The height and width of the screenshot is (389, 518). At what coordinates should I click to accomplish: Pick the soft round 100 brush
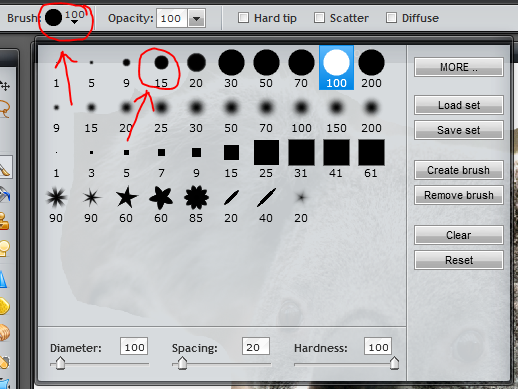click(301, 113)
